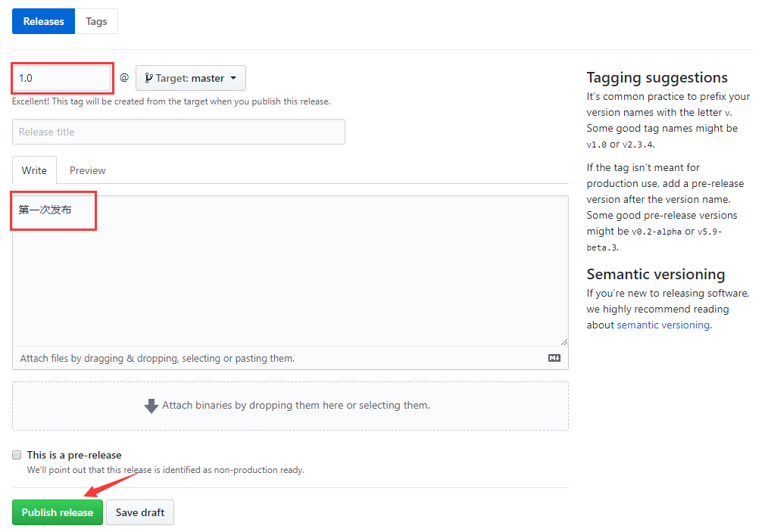
Task: Select the Write tab
Action: (34, 170)
